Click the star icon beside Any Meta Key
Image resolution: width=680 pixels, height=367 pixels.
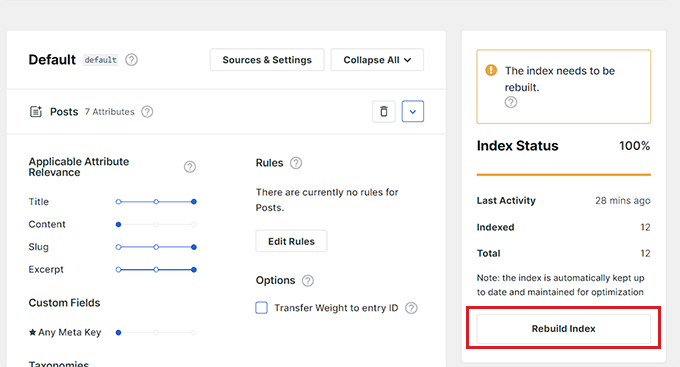click(32, 332)
